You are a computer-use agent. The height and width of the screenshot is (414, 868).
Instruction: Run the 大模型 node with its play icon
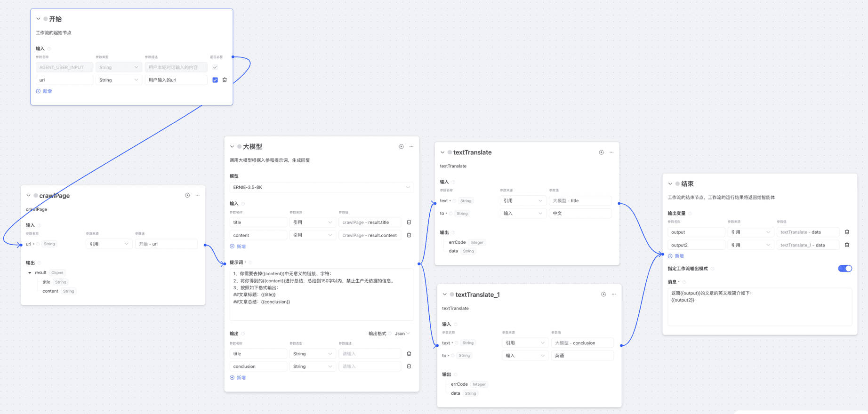401,146
